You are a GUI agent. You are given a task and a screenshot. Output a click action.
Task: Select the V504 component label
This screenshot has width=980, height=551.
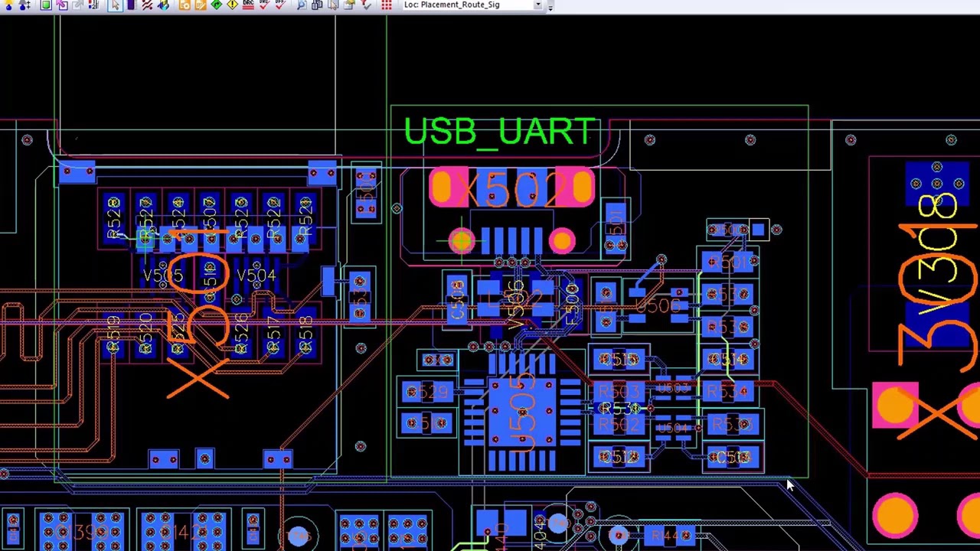pos(256,275)
